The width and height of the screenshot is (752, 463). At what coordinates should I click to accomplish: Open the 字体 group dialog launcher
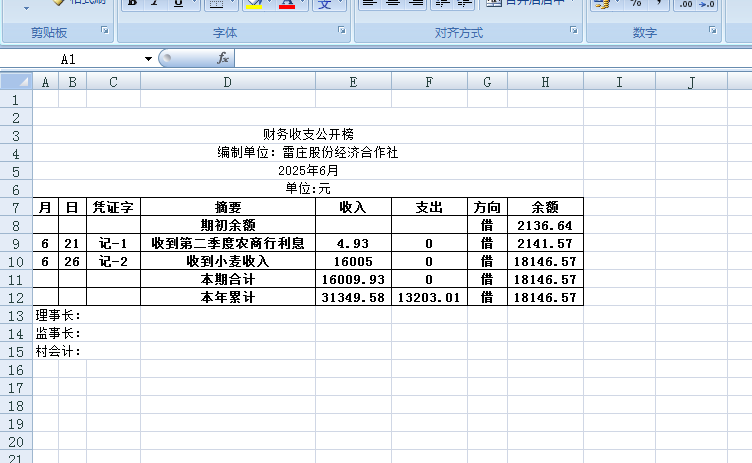342,32
